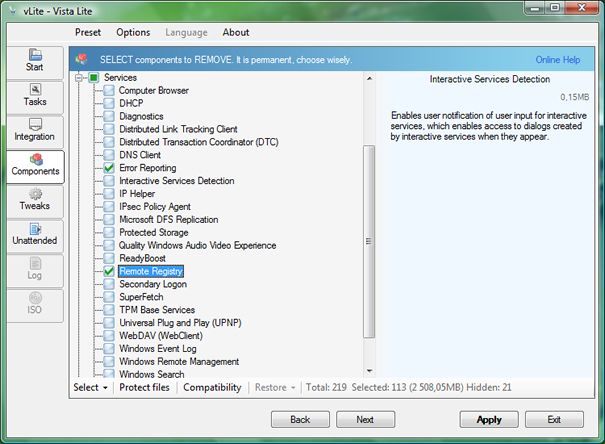Click the Compatibility button

coord(212,387)
